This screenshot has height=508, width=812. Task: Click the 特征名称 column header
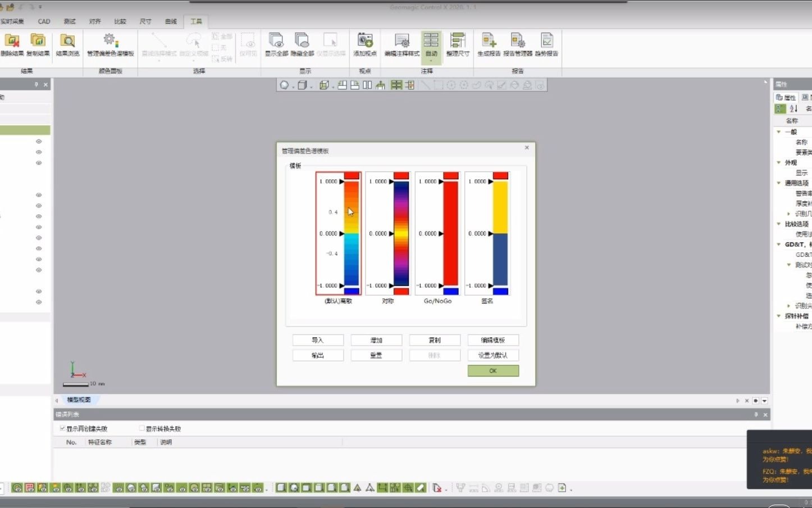[x=99, y=442]
